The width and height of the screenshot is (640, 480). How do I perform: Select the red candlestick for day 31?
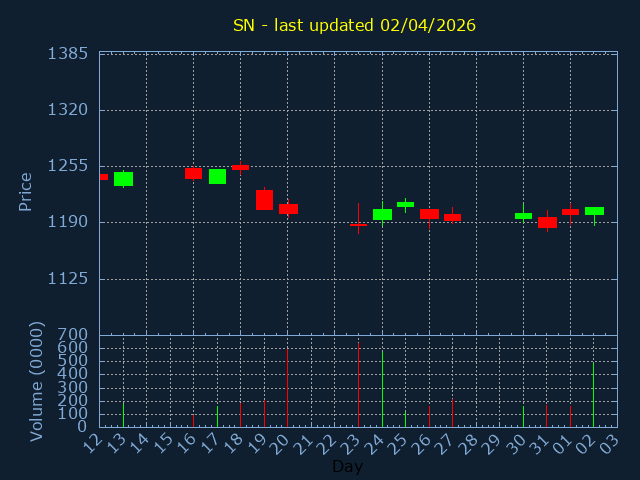tap(547, 222)
